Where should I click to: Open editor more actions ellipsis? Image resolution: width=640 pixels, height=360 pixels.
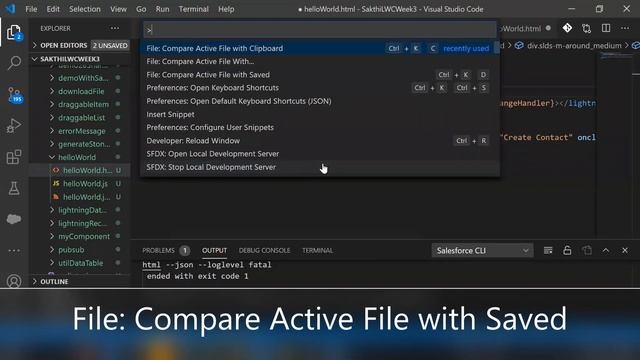625,28
